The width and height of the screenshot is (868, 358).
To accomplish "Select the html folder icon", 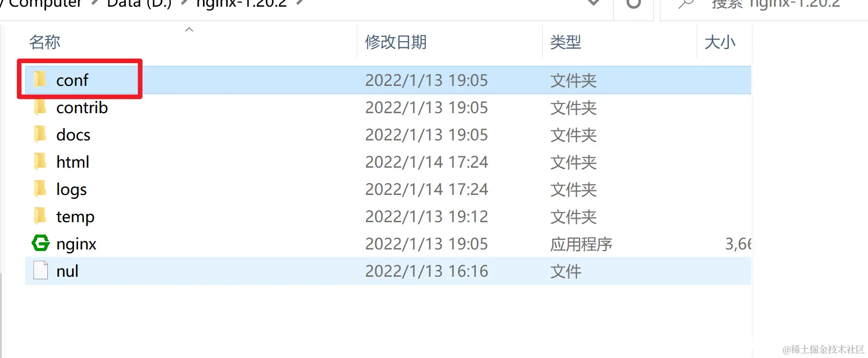I will (40, 162).
